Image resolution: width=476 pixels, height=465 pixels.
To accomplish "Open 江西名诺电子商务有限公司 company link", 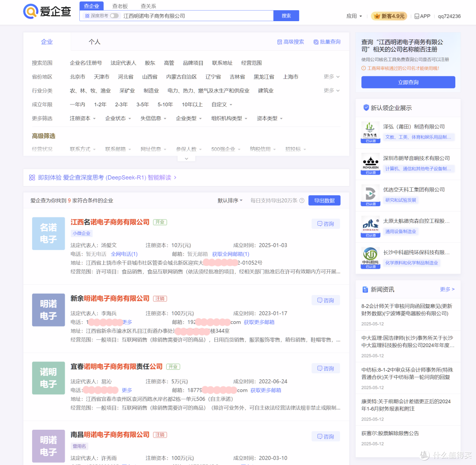I will click(x=110, y=222).
